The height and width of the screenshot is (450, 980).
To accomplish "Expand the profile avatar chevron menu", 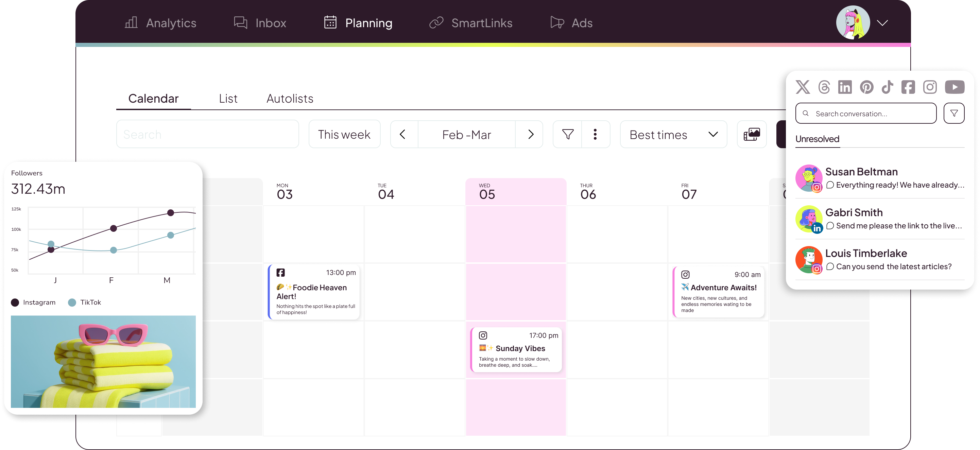I will 882,22.
